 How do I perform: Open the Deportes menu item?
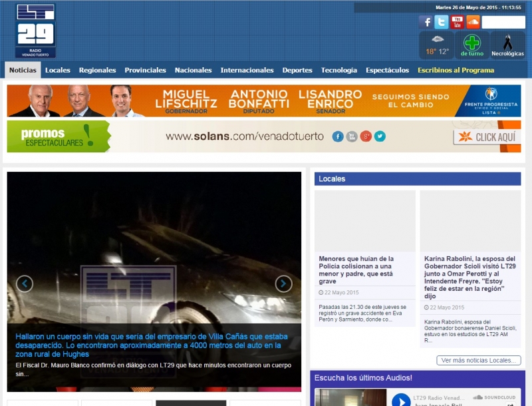(x=297, y=71)
